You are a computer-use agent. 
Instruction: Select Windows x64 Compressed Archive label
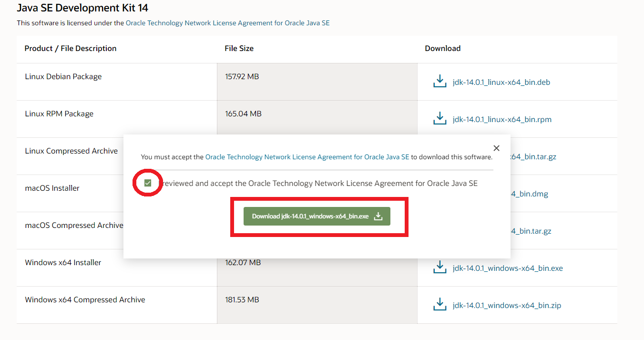85,299
